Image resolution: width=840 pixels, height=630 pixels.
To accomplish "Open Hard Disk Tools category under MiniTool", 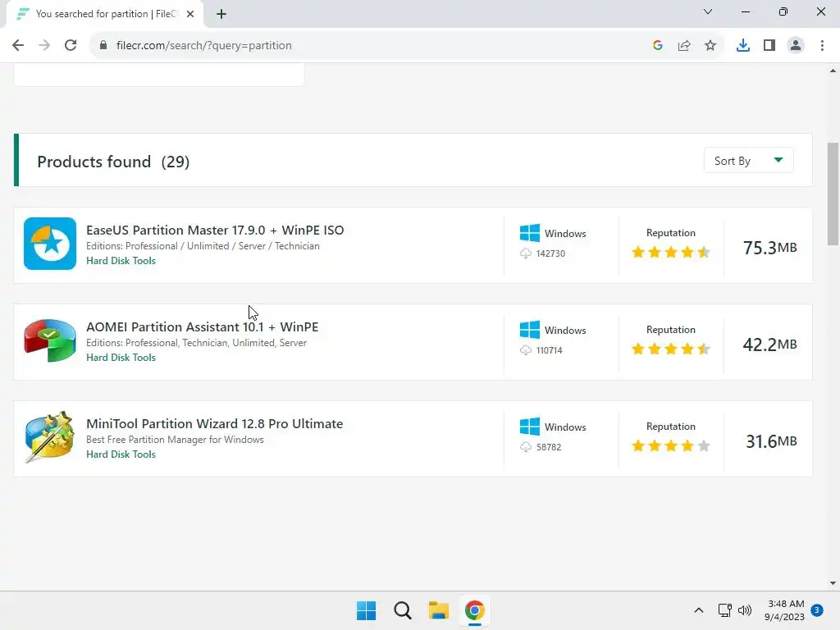I will (121, 454).
